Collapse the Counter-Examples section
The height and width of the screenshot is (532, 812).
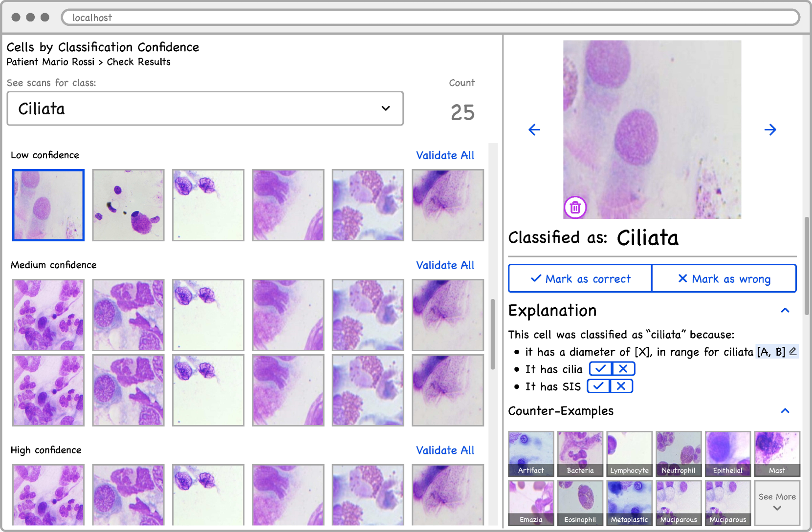785,411
